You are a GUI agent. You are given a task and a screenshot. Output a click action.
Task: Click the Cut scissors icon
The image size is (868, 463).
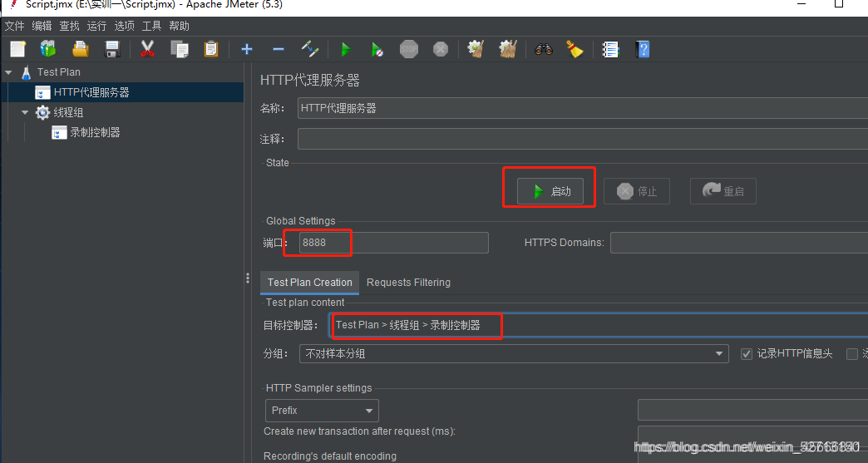pos(147,49)
